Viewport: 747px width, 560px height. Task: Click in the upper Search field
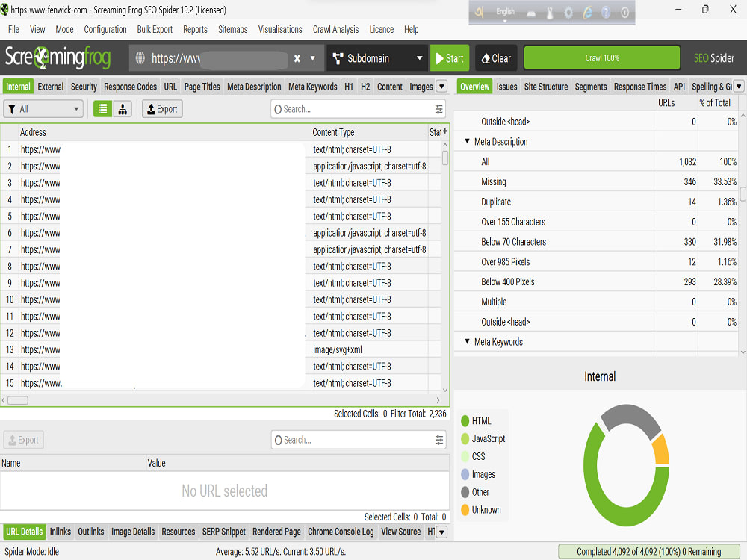point(358,109)
